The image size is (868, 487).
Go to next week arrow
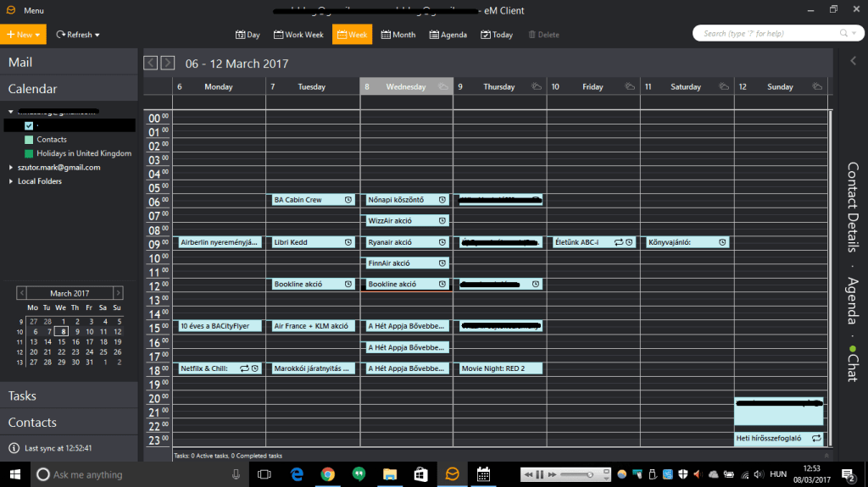coord(168,63)
